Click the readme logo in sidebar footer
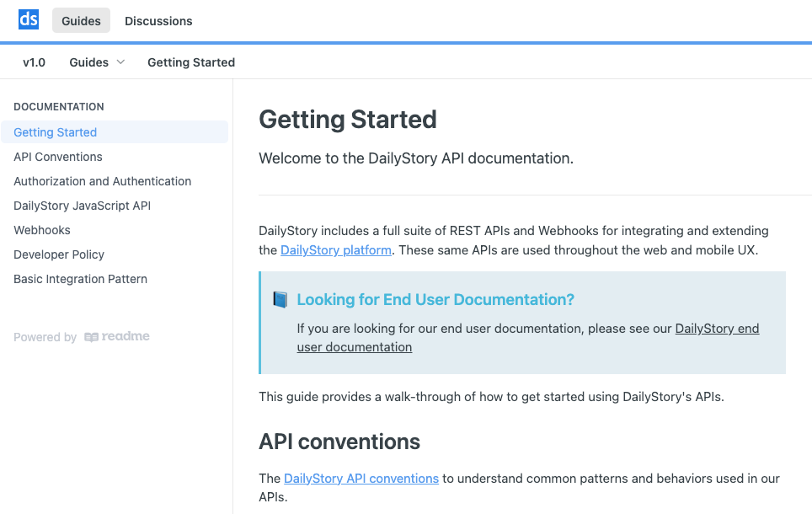The height and width of the screenshot is (514, 812). (x=117, y=337)
